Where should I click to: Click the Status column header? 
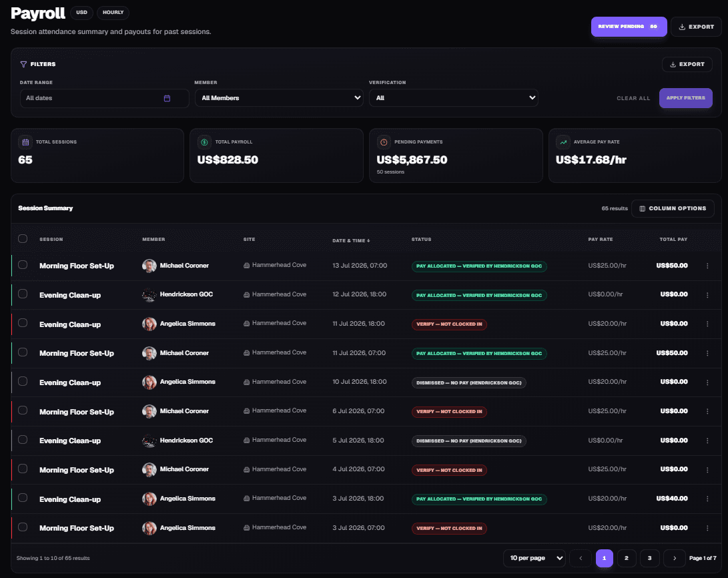(x=422, y=240)
